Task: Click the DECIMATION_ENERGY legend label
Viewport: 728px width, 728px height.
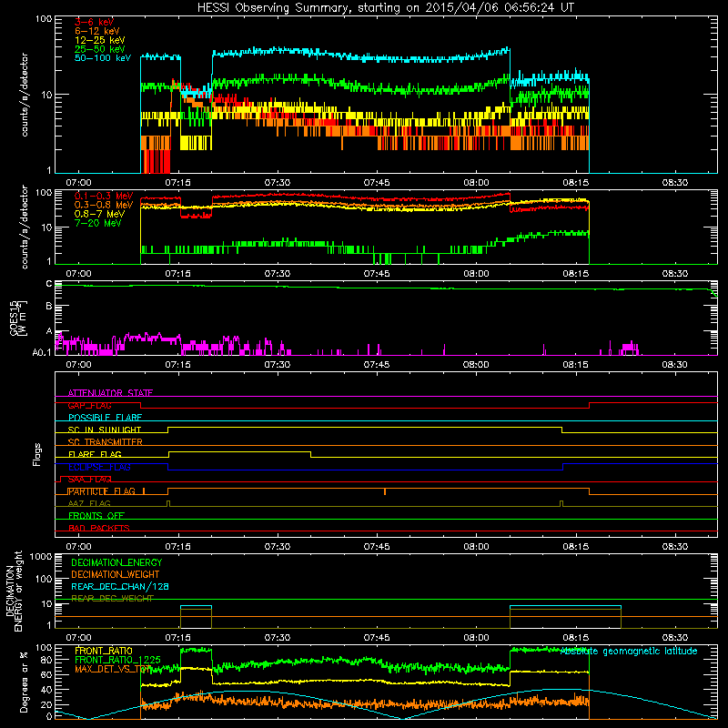Action: pyautogui.click(x=116, y=562)
